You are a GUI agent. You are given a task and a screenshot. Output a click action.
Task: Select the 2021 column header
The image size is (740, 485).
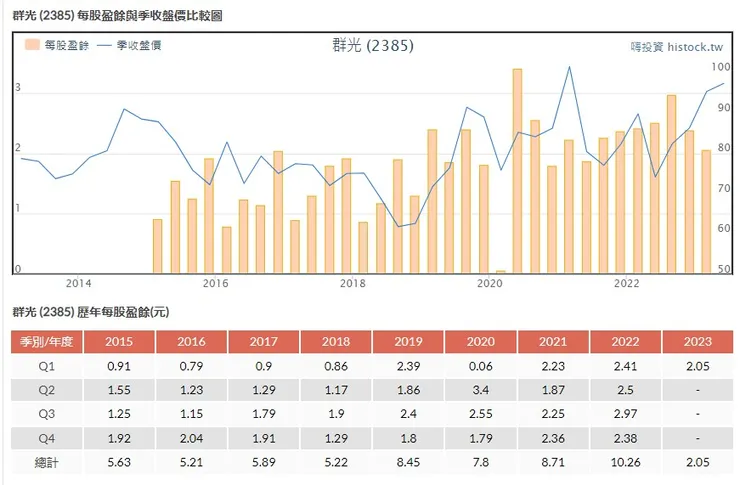pyautogui.click(x=553, y=342)
